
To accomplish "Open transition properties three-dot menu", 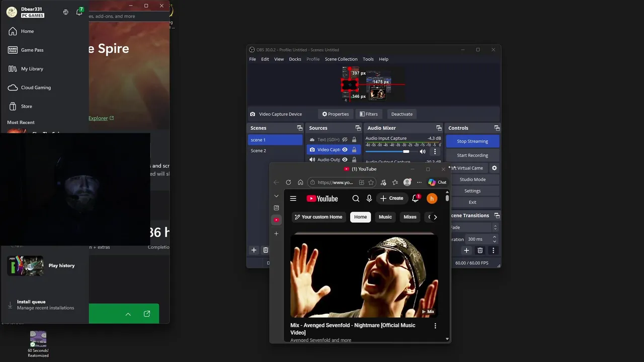I will point(493,250).
